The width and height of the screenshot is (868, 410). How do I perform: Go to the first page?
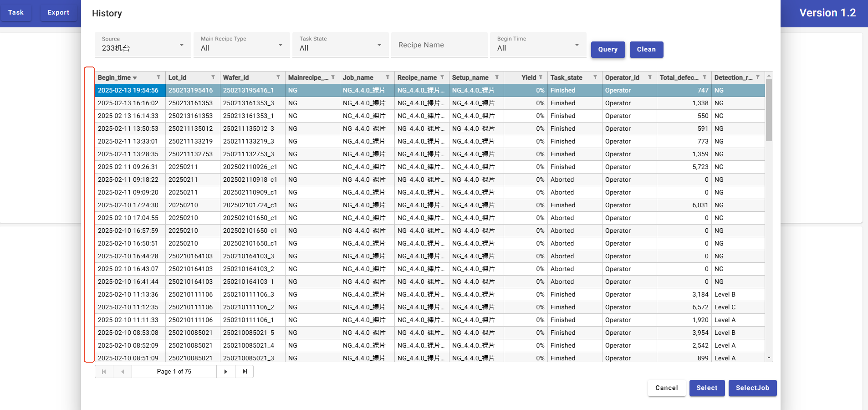pos(104,372)
